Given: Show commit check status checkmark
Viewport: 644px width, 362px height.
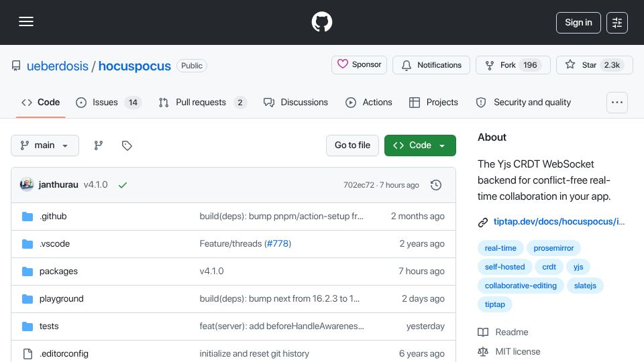Looking at the screenshot, I should [x=122, y=185].
